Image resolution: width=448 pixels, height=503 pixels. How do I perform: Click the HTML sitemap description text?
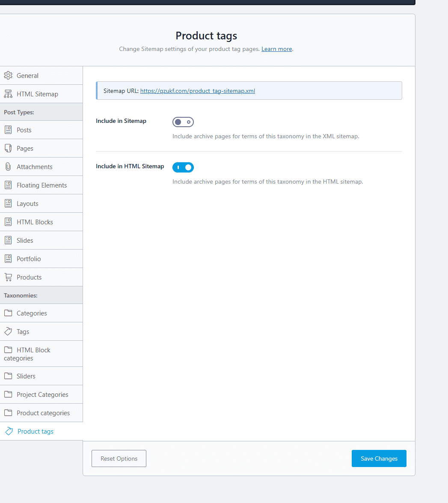268,182
